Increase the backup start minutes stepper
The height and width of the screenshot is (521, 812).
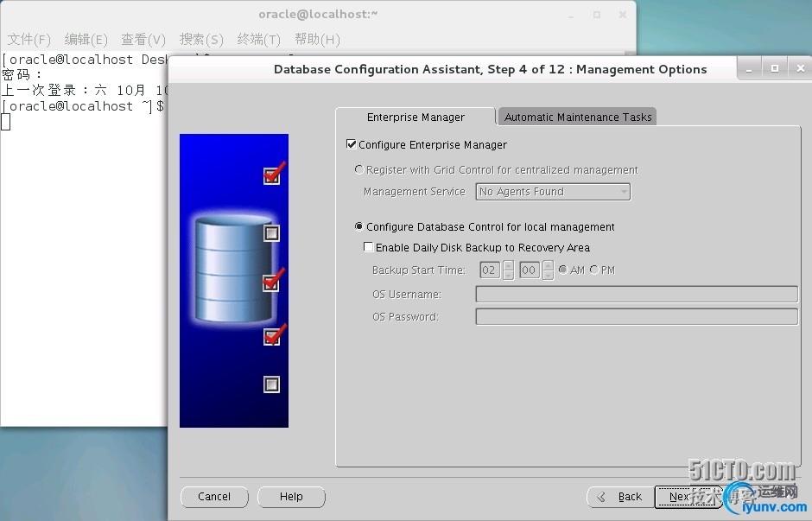click(x=548, y=265)
